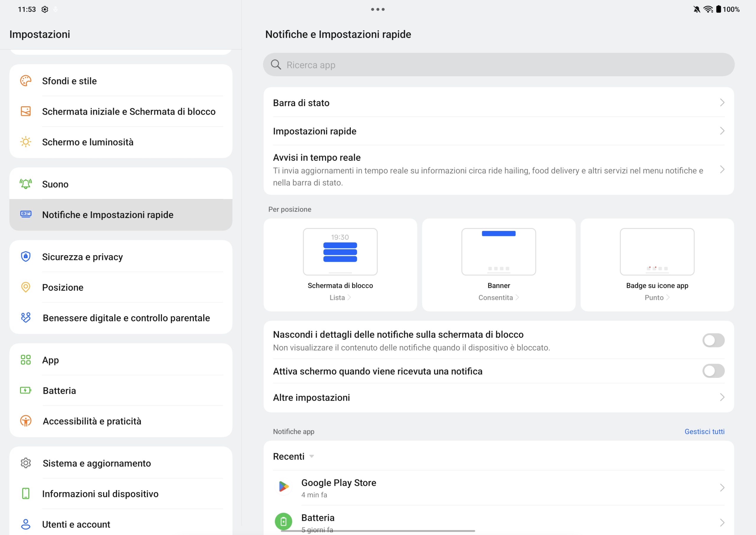Select Suono in the sidebar

click(x=121, y=184)
